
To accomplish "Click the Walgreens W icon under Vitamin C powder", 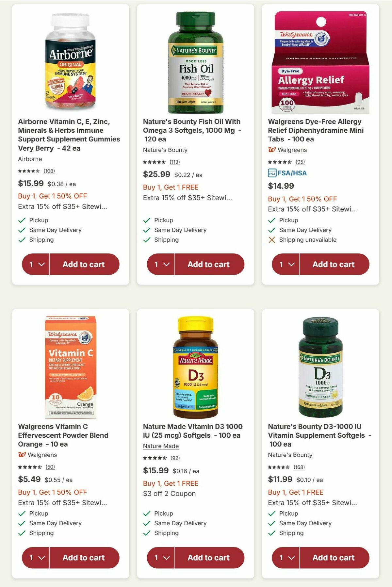I will pyautogui.click(x=22, y=455).
